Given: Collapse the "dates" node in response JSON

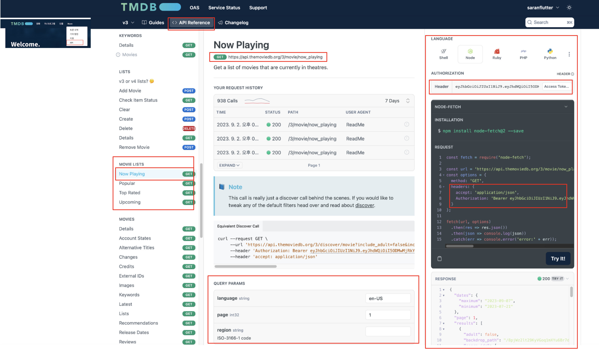Looking at the screenshot, I should point(444,295).
